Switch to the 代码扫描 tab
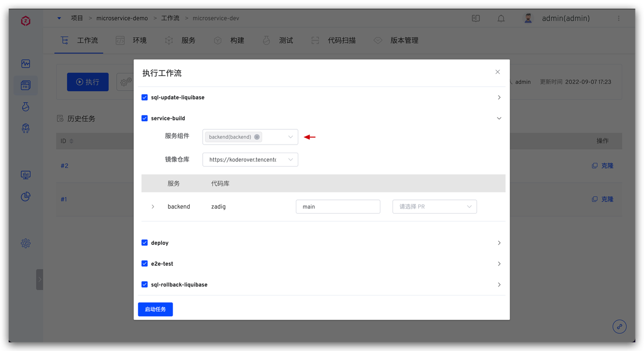 click(x=334, y=40)
